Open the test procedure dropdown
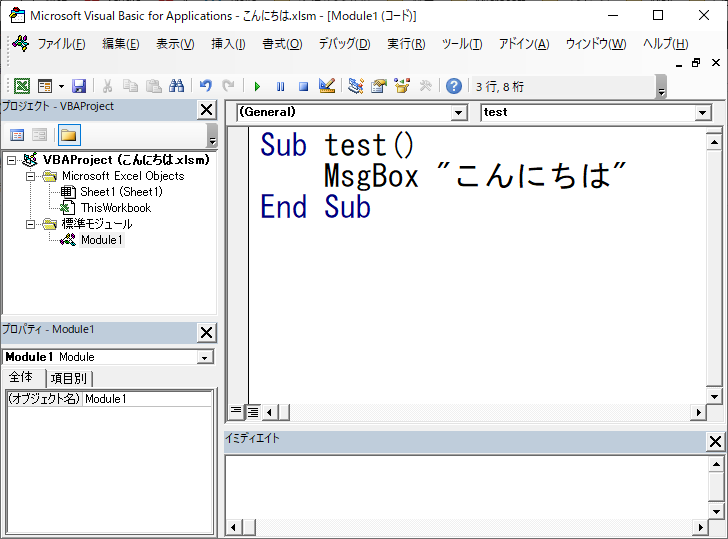 pos(702,112)
